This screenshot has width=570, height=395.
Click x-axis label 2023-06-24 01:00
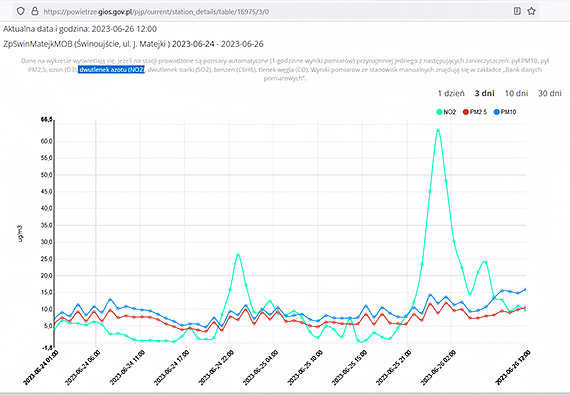coord(41,367)
